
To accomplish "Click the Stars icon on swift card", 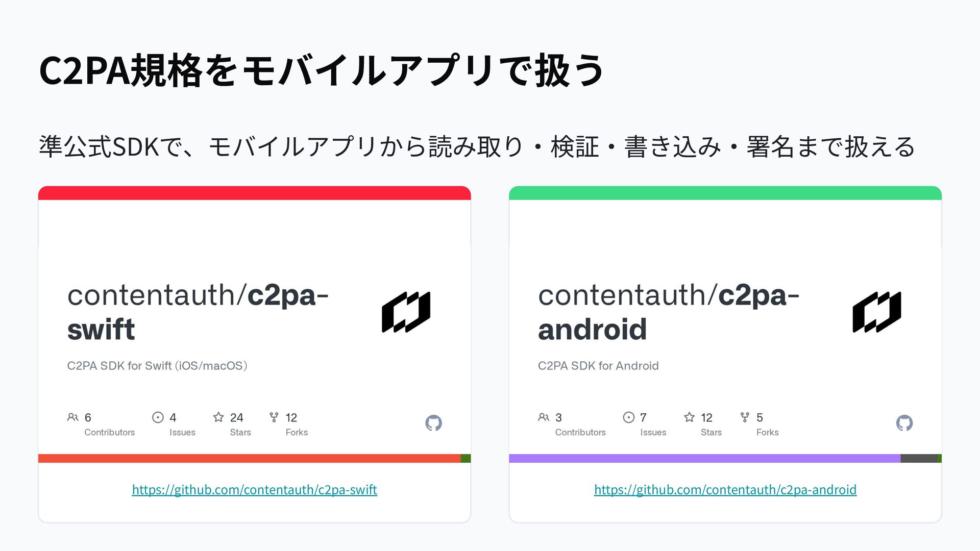I will [x=218, y=417].
